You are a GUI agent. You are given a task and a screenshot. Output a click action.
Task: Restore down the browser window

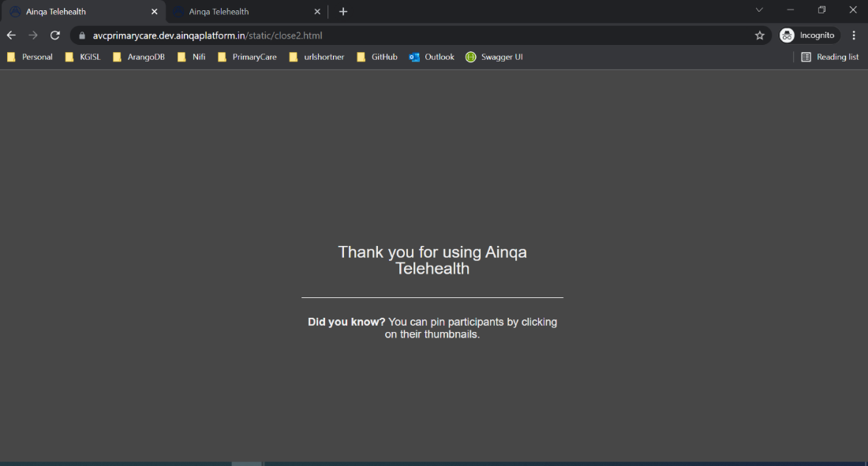[822, 10]
